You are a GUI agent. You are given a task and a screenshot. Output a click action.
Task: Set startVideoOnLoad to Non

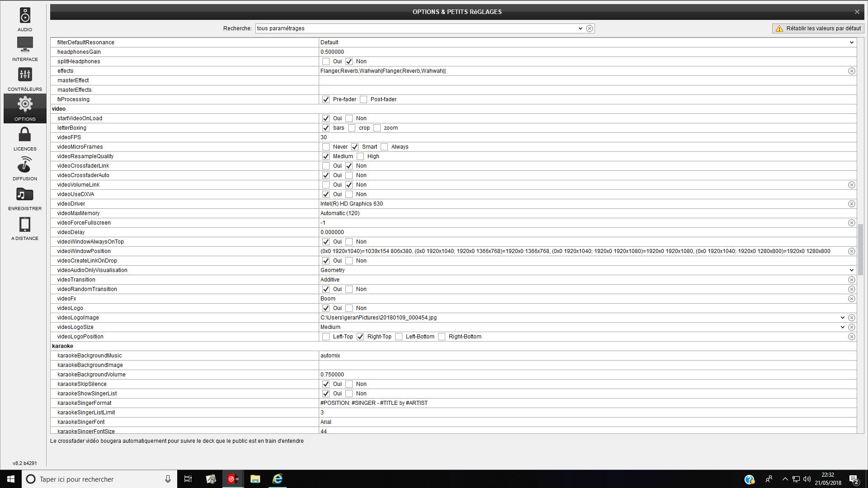point(349,118)
